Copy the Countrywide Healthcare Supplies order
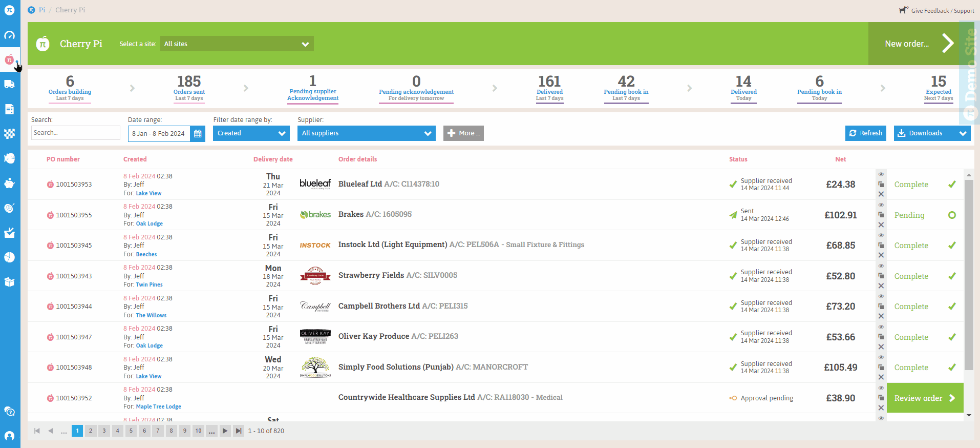The height and width of the screenshot is (448, 980). pos(881,398)
